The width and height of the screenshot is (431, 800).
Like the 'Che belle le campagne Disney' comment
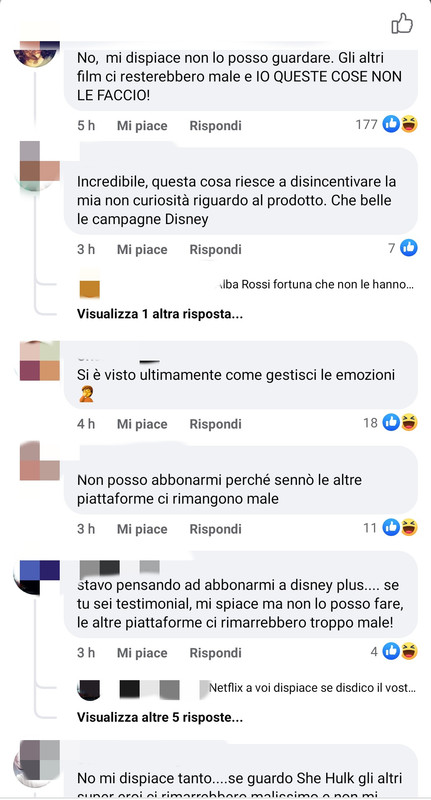coord(142,249)
